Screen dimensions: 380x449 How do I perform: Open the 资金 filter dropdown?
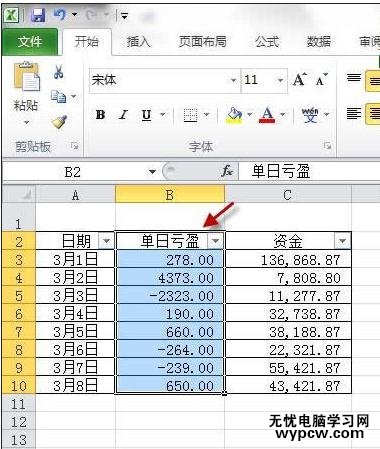(342, 240)
